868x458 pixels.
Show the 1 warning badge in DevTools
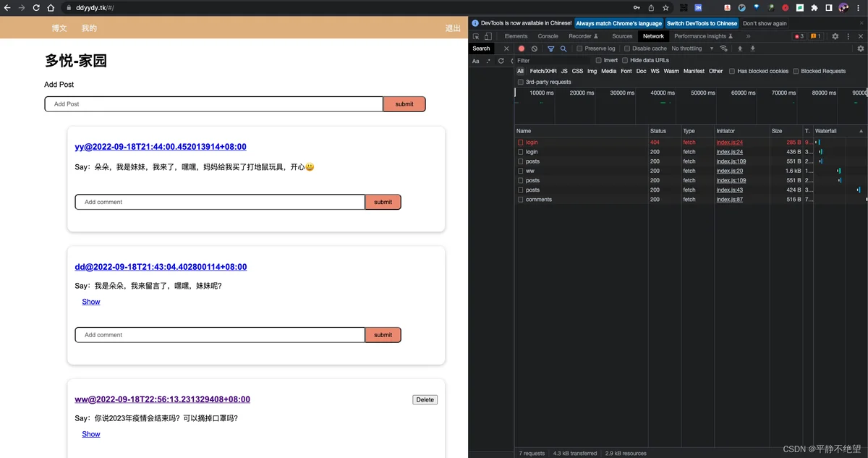pyautogui.click(x=816, y=36)
